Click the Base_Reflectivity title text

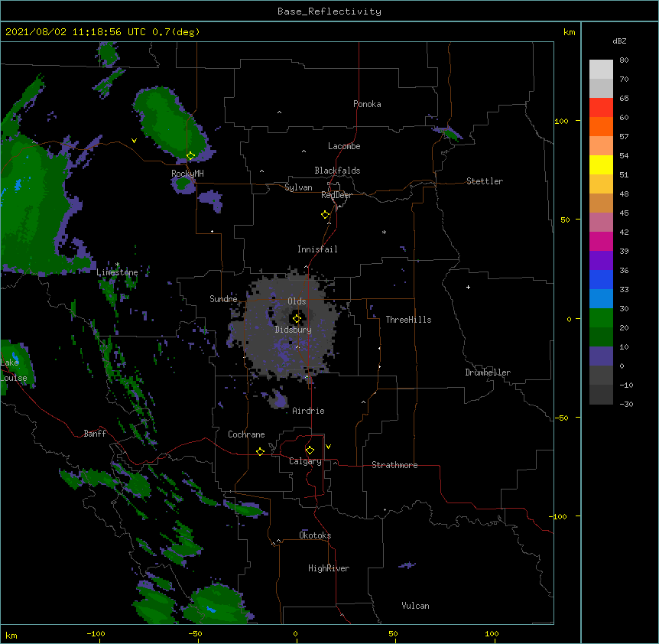[329, 11]
